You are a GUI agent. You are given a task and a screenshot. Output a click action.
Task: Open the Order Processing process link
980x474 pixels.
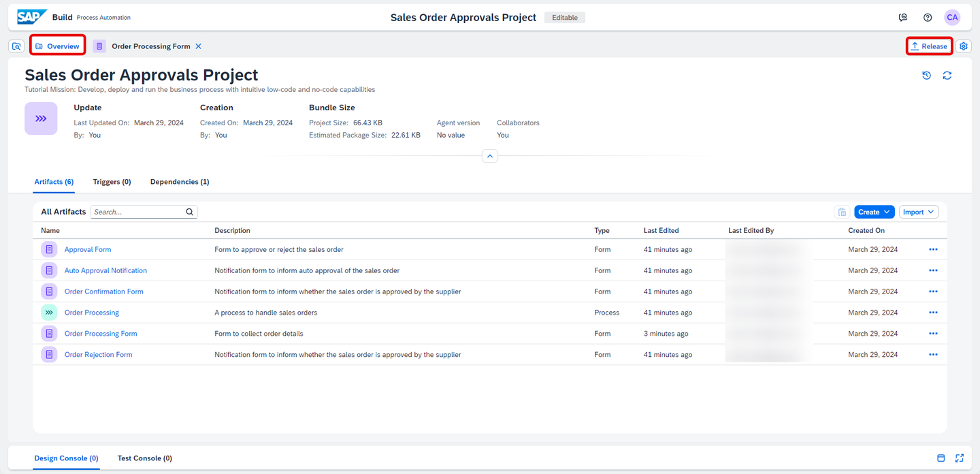92,313
